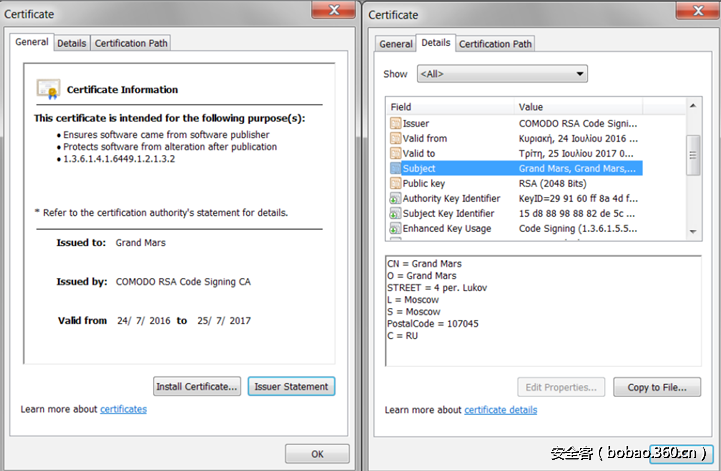
Task: Click '15 d8 88 98 88 82 de 5c ...' value
Action: point(577,214)
